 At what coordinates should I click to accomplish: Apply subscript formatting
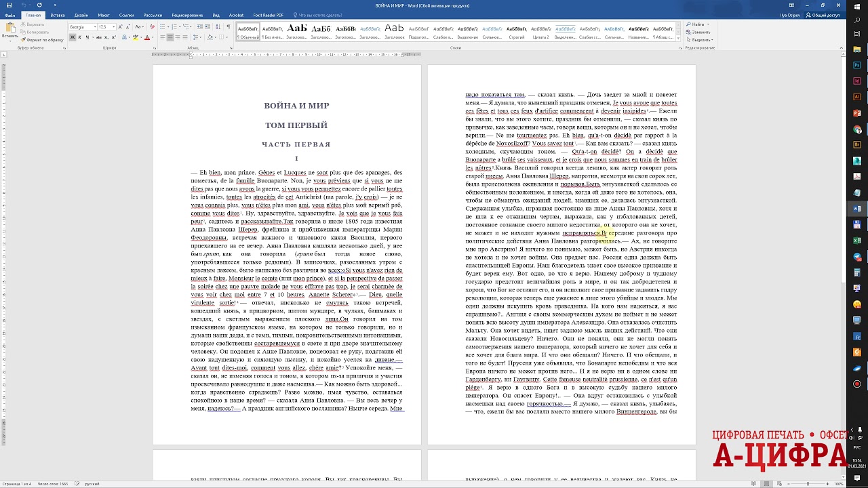pos(106,37)
